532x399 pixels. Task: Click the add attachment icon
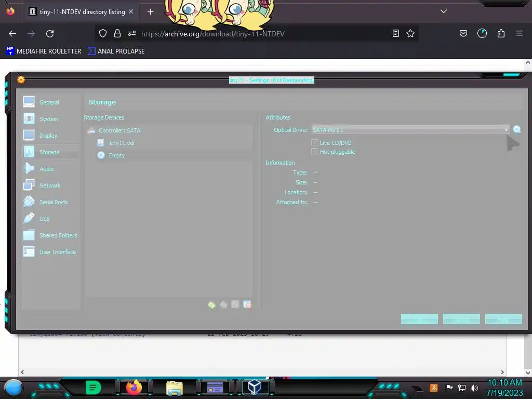[x=235, y=304]
